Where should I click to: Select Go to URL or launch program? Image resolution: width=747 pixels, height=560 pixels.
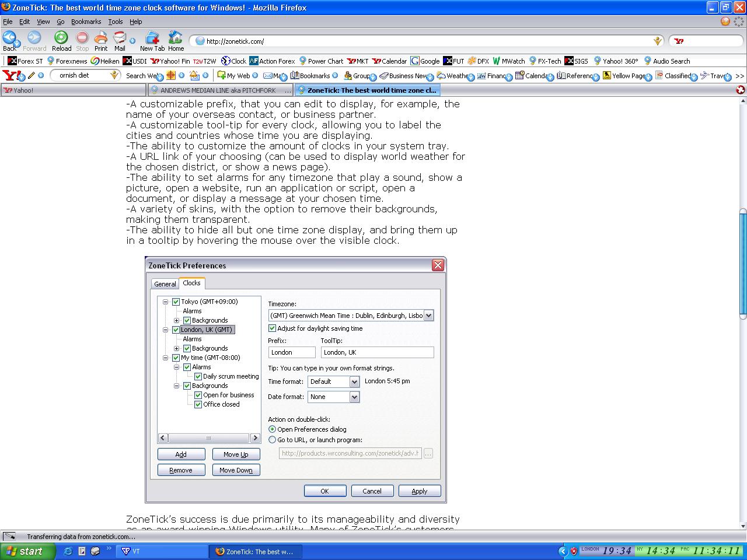coord(272,440)
